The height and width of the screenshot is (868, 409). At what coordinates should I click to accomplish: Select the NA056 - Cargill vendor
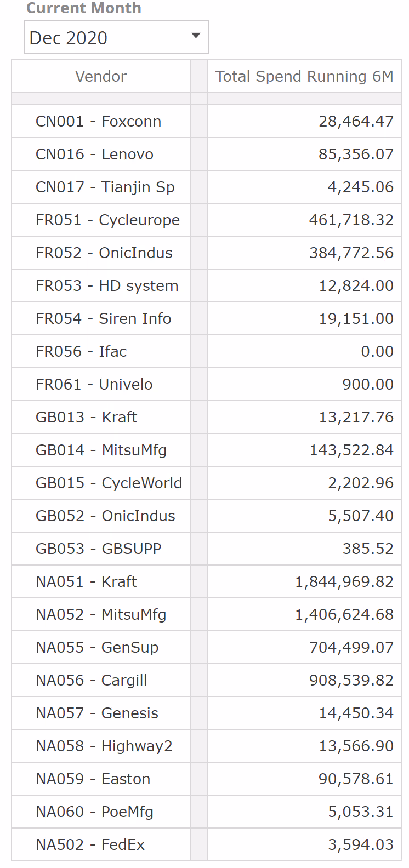point(92,681)
